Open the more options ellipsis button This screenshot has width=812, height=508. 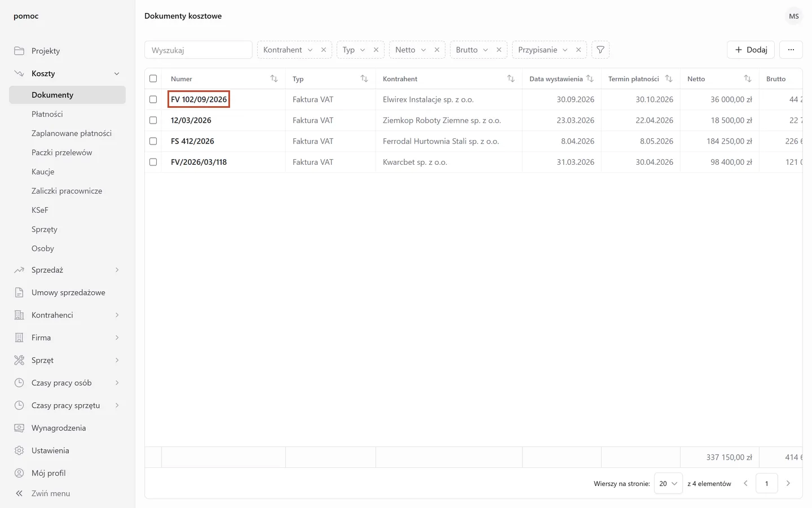click(791, 50)
